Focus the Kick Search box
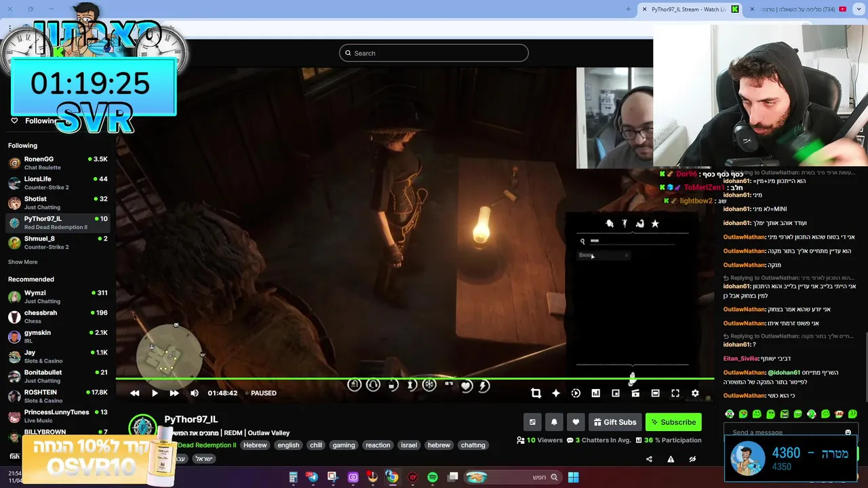Viewport: 868px width, 488px height. [x=434, y=53]
